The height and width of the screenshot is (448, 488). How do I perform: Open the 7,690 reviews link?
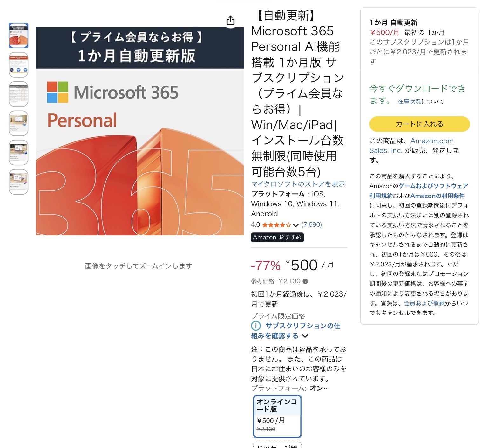click(312, 225)
